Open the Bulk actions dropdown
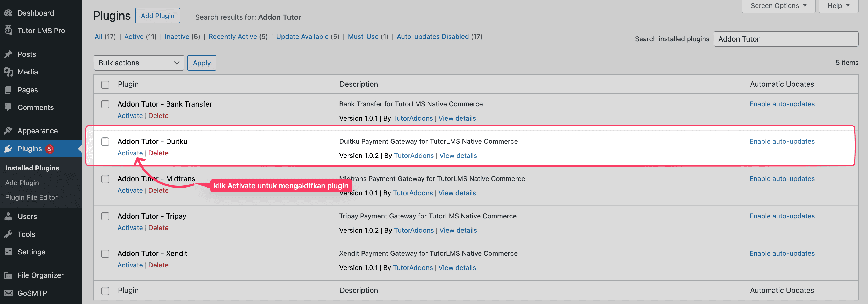This screenshot has width=868, height=304. click(x=139, y=63)
